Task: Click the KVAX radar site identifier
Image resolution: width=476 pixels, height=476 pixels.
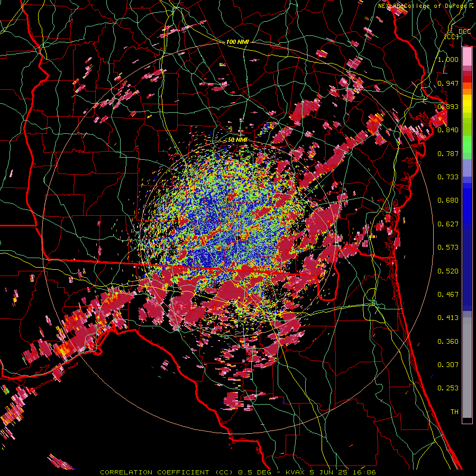Action: point(296,472)
